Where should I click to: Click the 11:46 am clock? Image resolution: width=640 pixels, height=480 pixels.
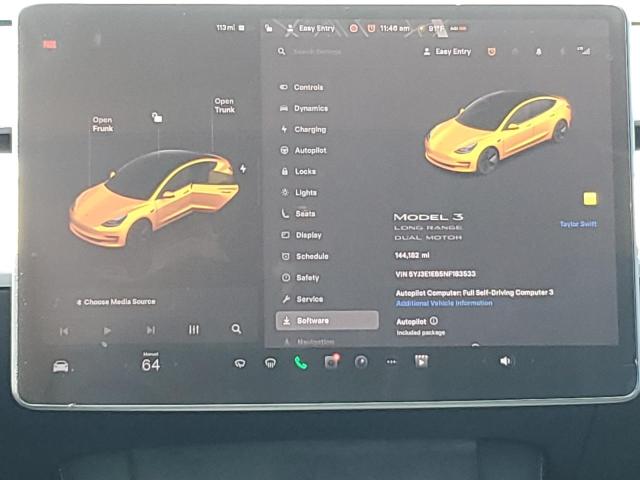pos(394,28)
